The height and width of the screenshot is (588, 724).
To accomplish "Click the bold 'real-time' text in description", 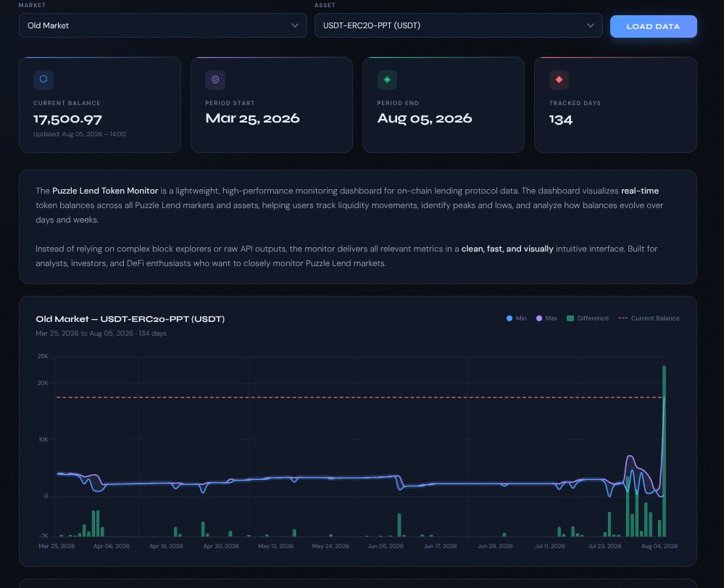I will click(639, 190).
